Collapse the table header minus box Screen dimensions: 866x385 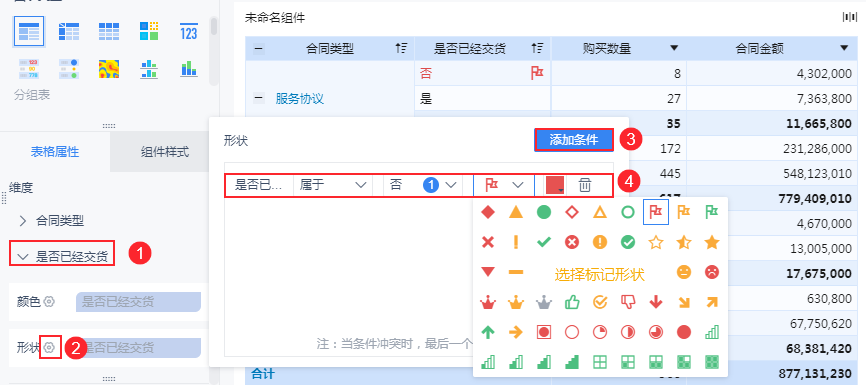(x=258, y=49)
